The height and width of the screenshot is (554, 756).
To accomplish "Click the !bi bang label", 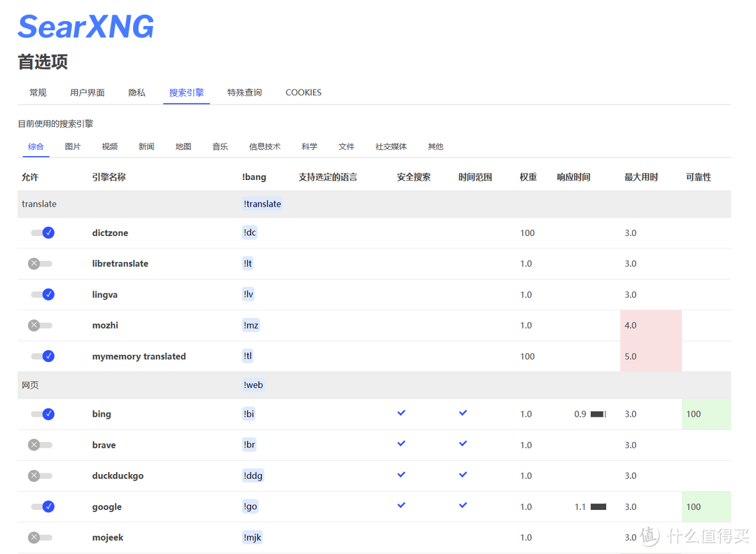I will [248, 414].
